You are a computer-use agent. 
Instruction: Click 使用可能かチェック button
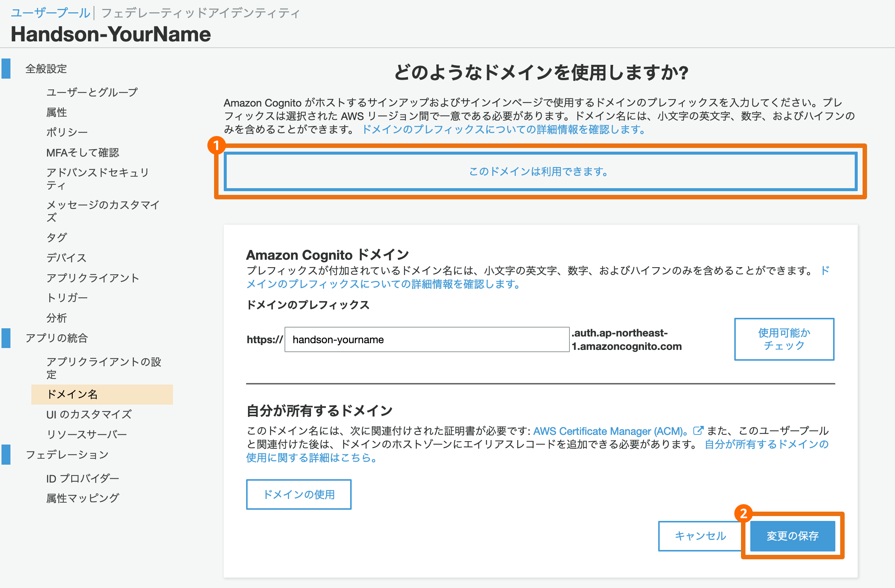[784, 339]
